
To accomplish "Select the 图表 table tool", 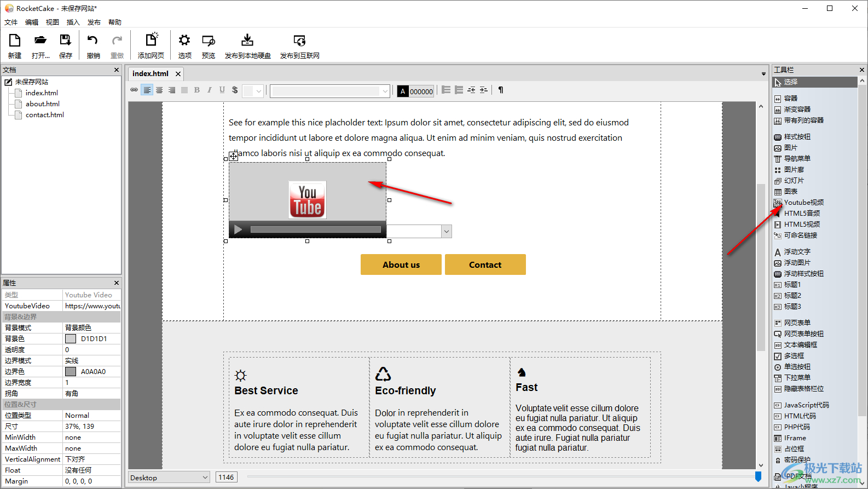I will (790, 192).
